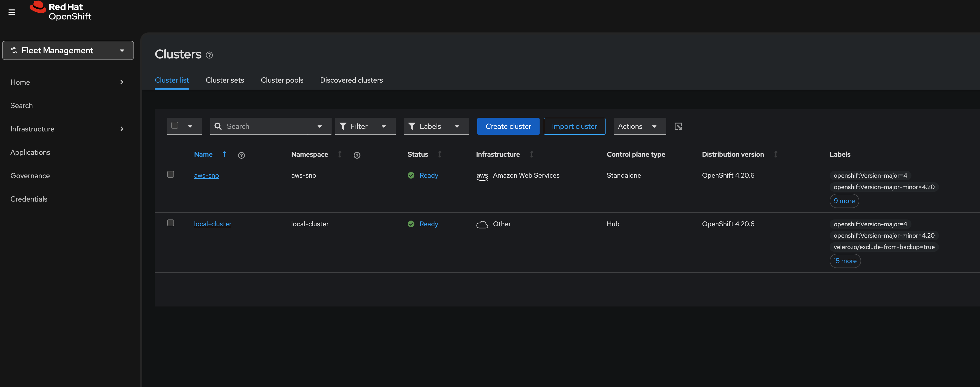Click the Create cluster button
The image size is (980, 387).
[508, 126]
